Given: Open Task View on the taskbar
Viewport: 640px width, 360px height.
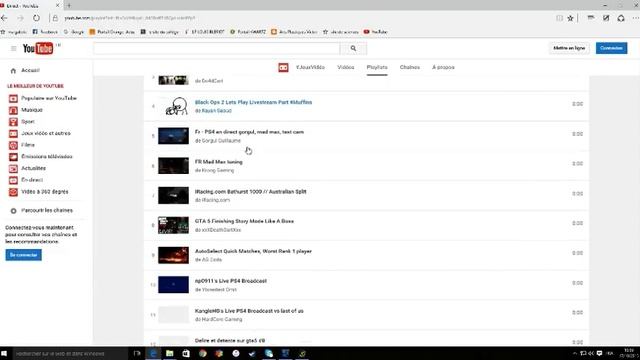Looking at the screenshot, I should [137, 353].
